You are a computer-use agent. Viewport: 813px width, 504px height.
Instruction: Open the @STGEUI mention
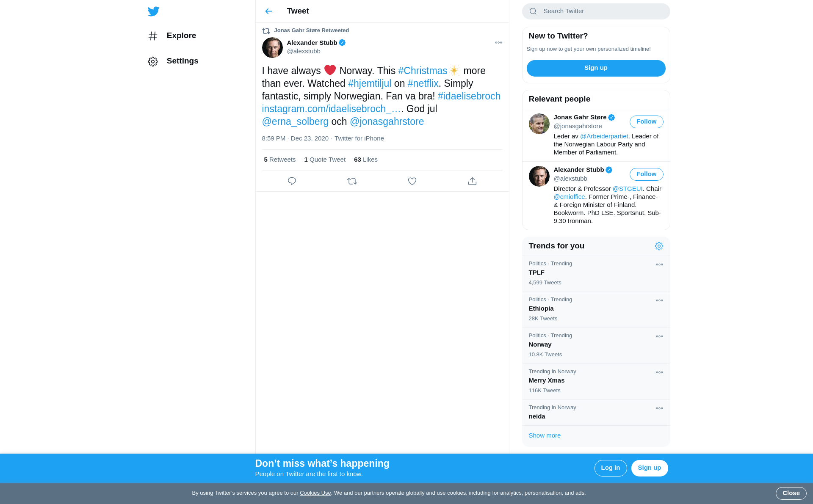pyautogui.click(x=628, y=189)
